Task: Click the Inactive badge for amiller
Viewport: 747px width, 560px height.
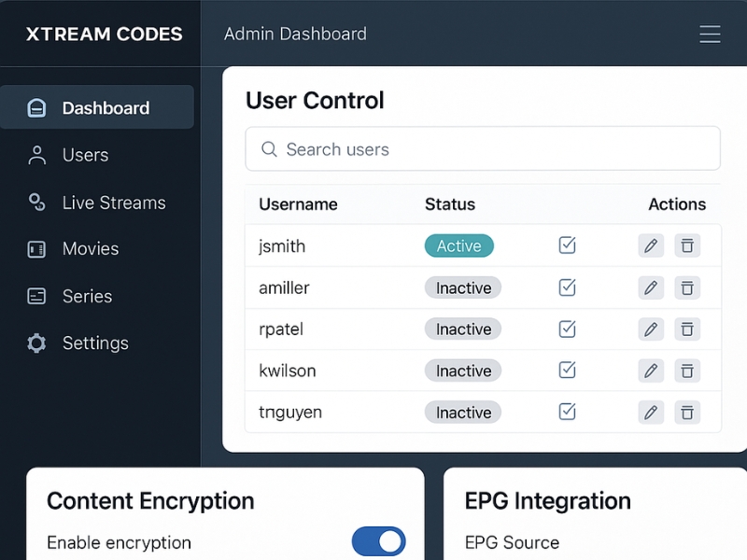Action: click(463, 287)
